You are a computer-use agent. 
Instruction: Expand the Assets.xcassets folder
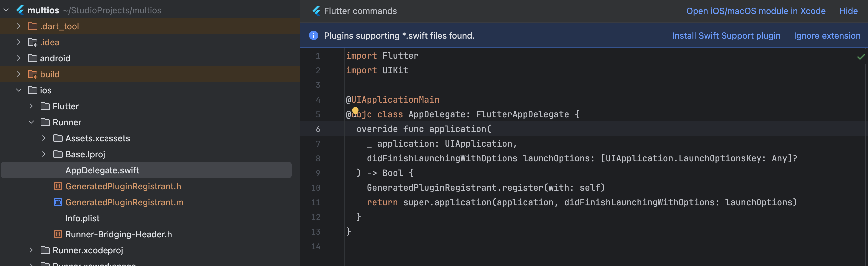(44, 138)
